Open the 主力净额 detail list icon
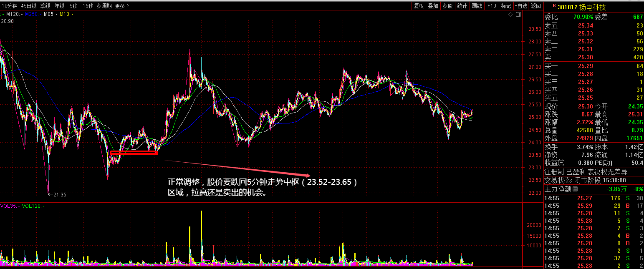 point(575,189)
